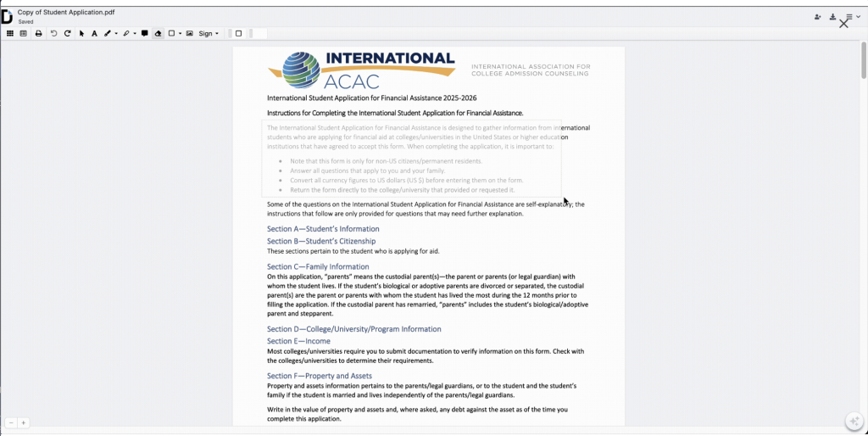Click the bullet about converting currency figures
Viewport: 868px width, 436px height.
pyautogui.click(x=407, y=181)
